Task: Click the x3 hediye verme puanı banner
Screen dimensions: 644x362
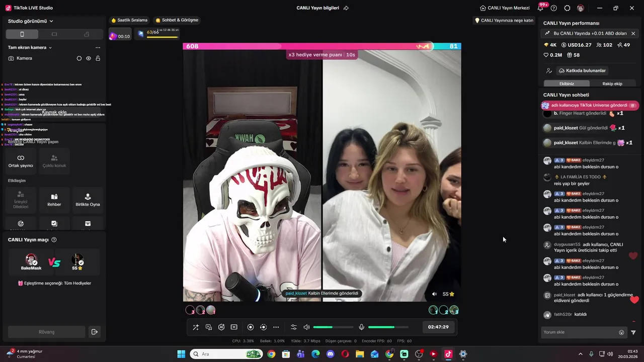Action: coord(322,55)
